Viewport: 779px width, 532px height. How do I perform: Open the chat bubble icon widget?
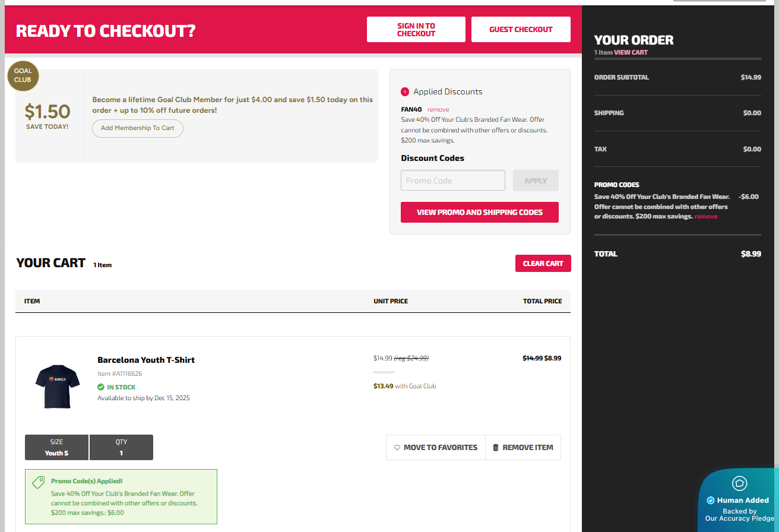pos(739,483)
